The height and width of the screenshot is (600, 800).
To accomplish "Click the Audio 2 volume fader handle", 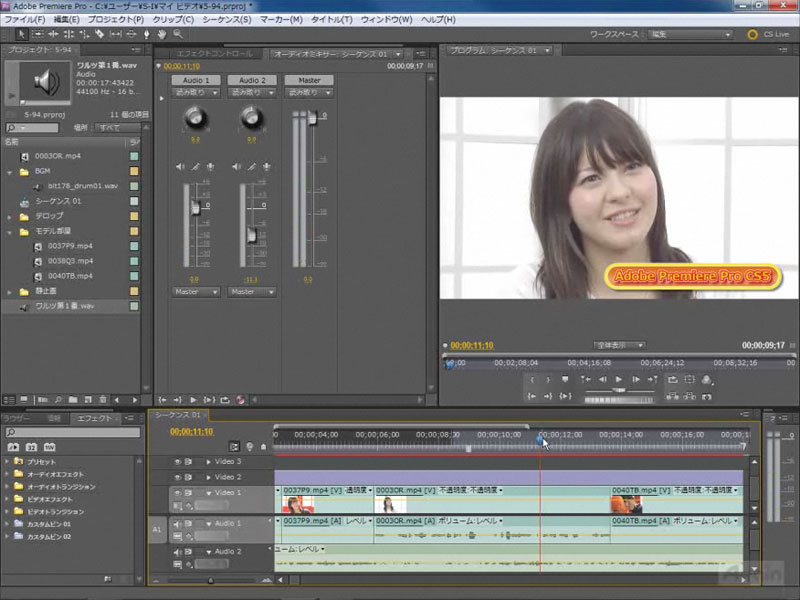I will pos(251,235).
